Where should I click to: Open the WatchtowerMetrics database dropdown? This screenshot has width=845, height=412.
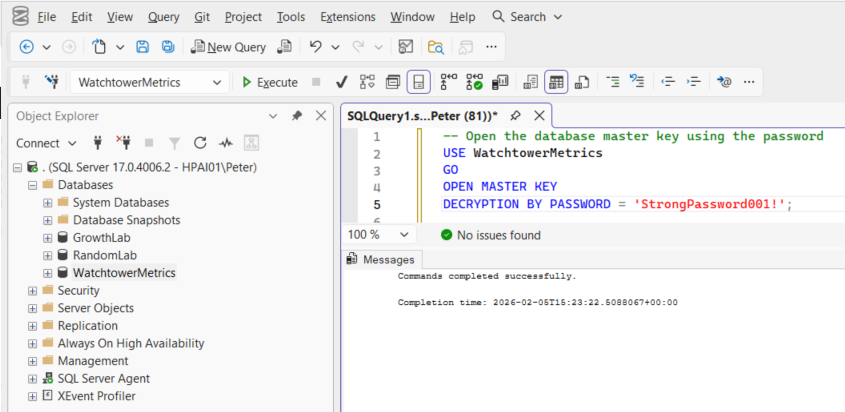coord(217,83)
